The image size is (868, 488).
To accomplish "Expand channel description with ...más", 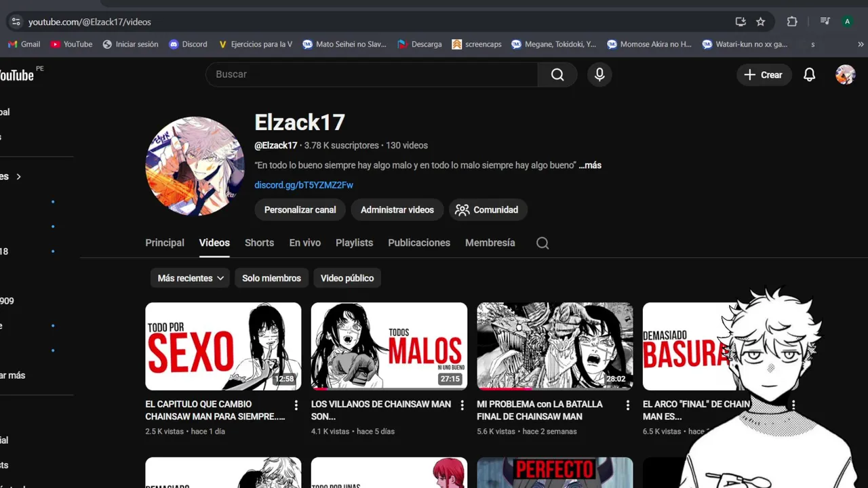I will point(590,165).
